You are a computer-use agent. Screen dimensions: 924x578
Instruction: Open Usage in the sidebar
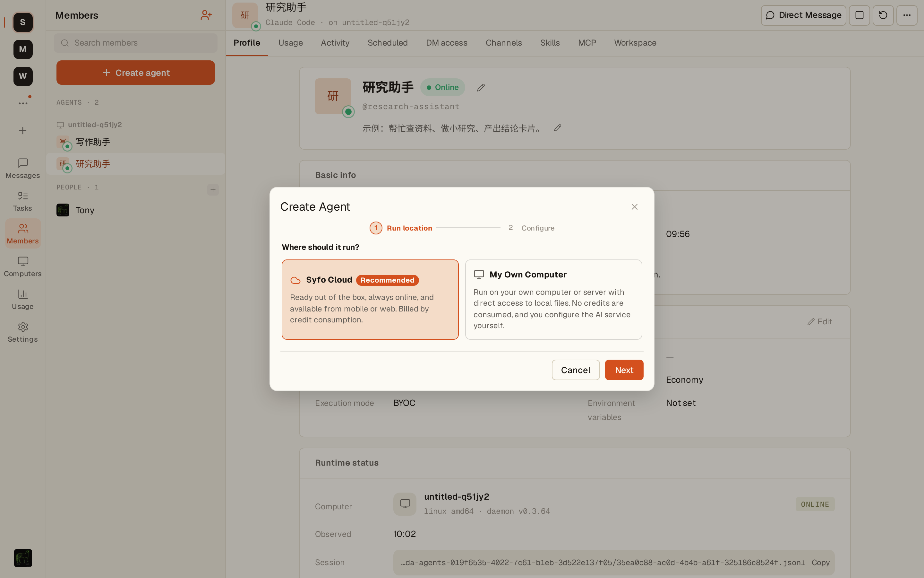tap(23, 300)
